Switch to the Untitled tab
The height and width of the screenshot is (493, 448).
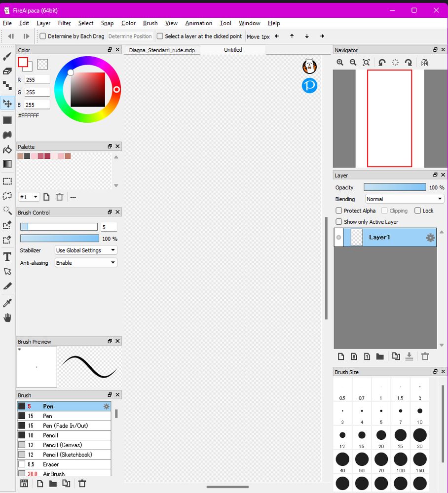[233, 50]
